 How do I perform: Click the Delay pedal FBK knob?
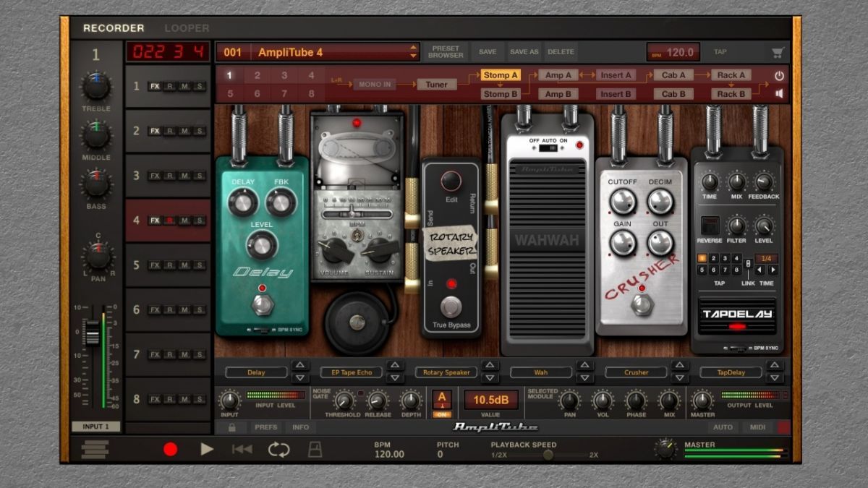coord(281,202)
